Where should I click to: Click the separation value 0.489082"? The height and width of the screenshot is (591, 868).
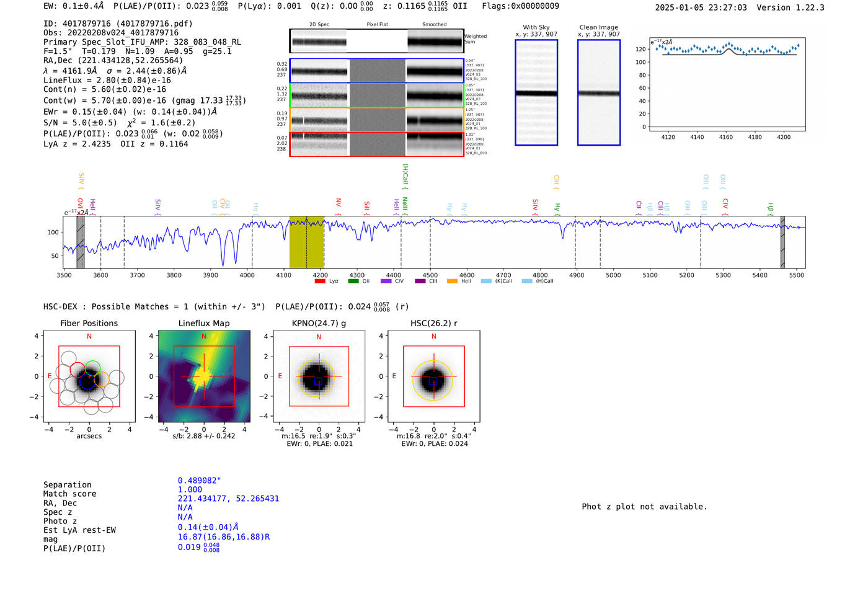tap(199, 481)
